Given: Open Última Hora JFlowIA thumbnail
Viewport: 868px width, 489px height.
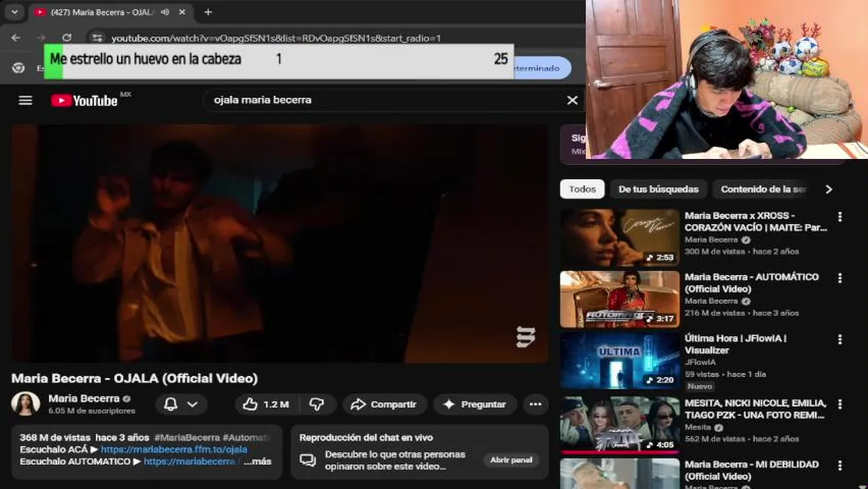Looking at the screenshot, I should click(x=619, y=361).
